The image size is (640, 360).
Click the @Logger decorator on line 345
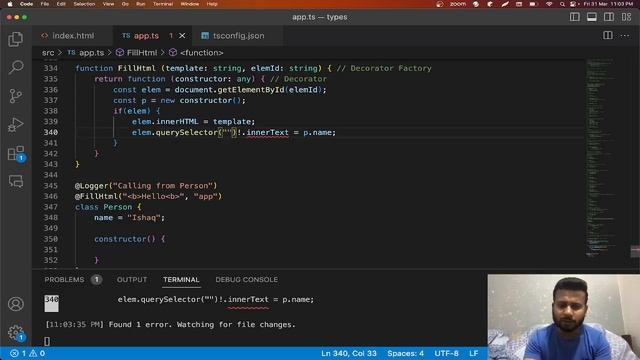coord(91,186)
